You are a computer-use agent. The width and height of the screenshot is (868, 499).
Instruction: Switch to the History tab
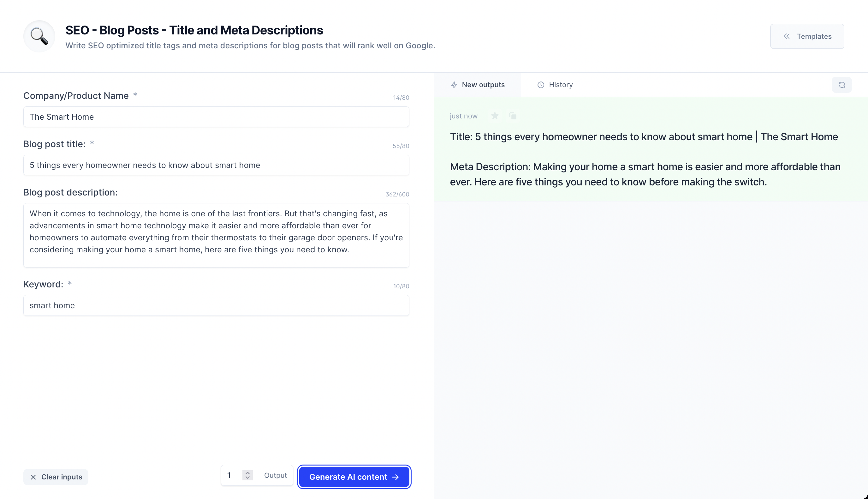tap(555, 85)
